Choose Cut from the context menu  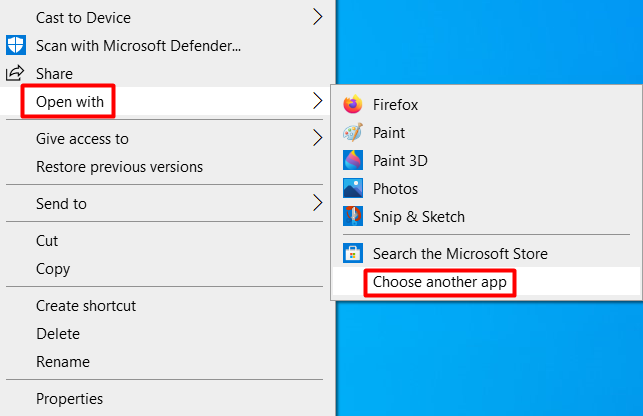47,240
